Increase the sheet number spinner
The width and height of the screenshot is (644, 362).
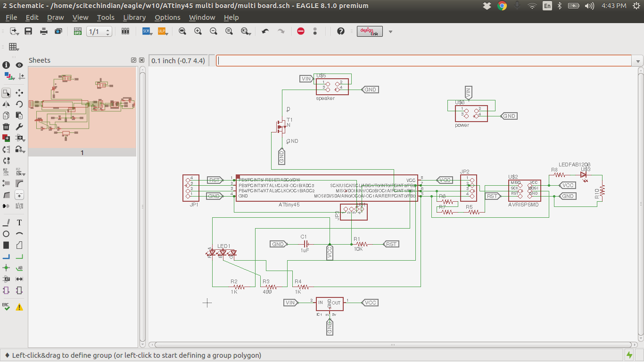[x=108, y=29]
